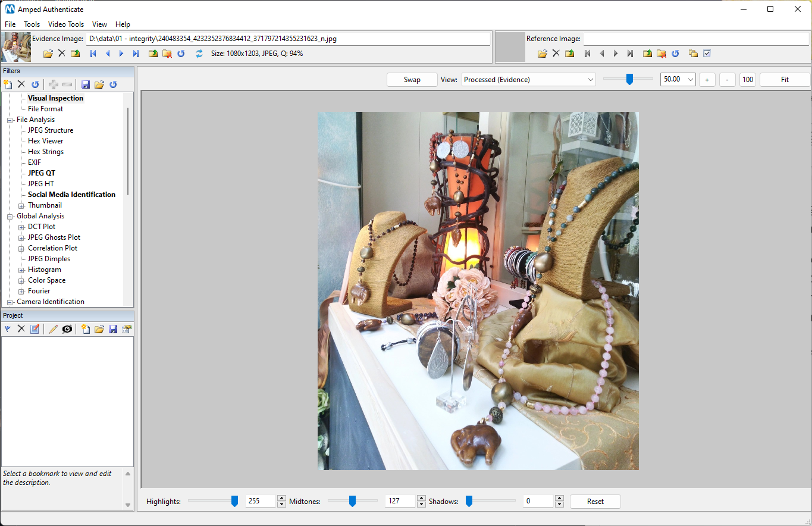
Task: Toggle the Project annotation eye icon
Action: point(67,328)
